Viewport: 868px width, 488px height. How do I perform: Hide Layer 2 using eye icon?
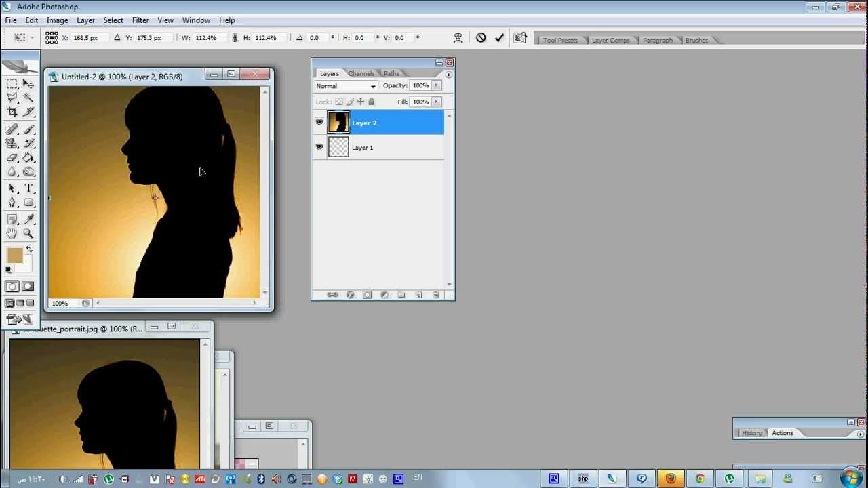click(319, 123)
